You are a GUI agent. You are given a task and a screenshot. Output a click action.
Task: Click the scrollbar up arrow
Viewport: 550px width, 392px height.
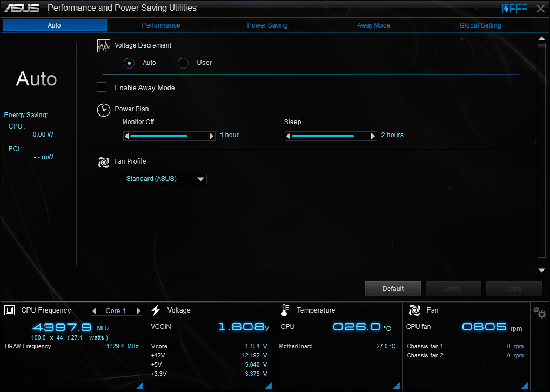tap(541, 38)
